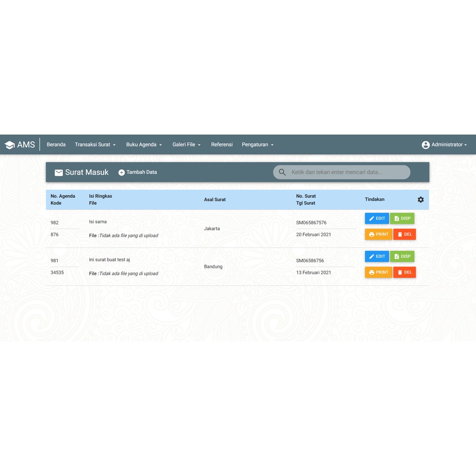Focus the search data input field
Viewport: 476px width, 476px height.
coord(342,172)
